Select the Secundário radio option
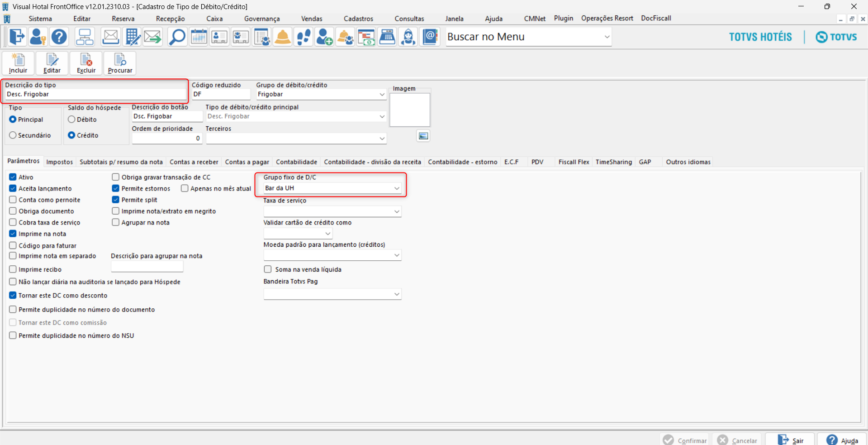The height and width of the screenshot is (445, 868). click(13, 135)
